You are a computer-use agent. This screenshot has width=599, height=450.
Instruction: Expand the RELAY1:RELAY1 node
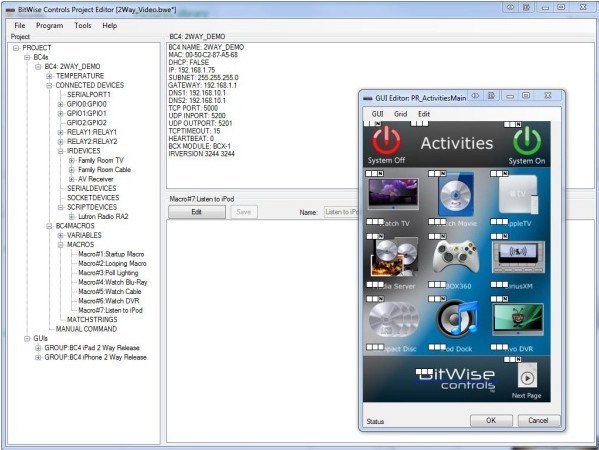click(60, 132)
